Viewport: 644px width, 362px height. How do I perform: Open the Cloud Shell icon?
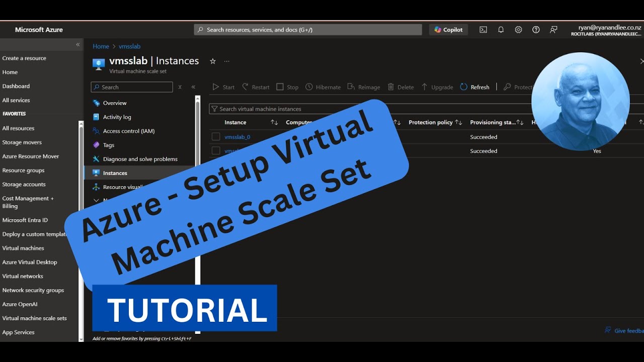click(x=483, y=30)
